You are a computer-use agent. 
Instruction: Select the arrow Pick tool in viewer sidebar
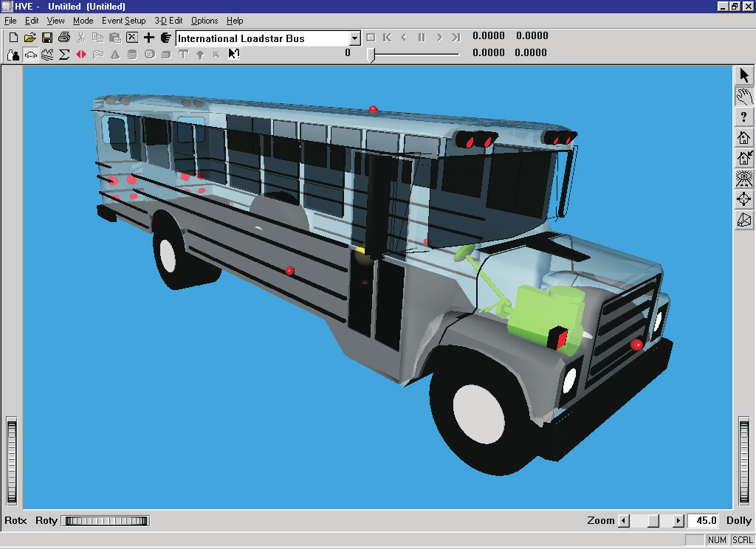click(x=744, y=75)
